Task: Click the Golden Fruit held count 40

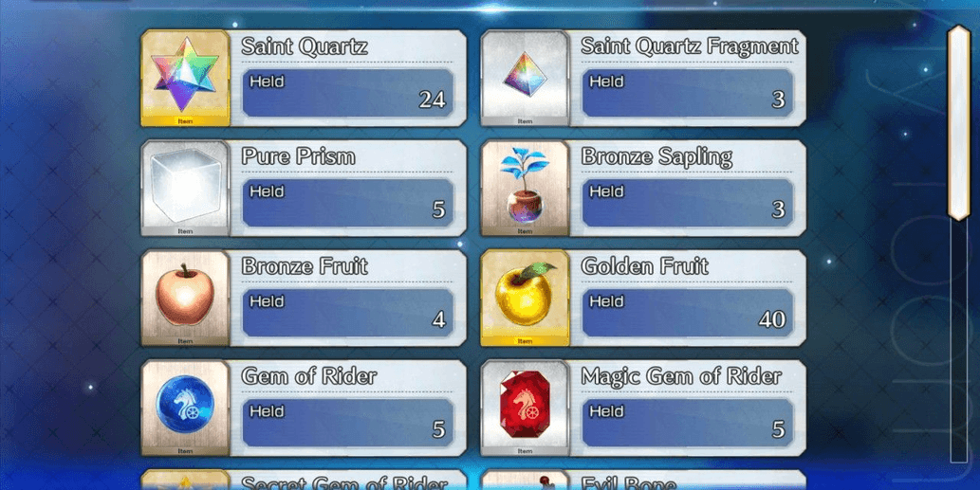Action: click(772, 319)
